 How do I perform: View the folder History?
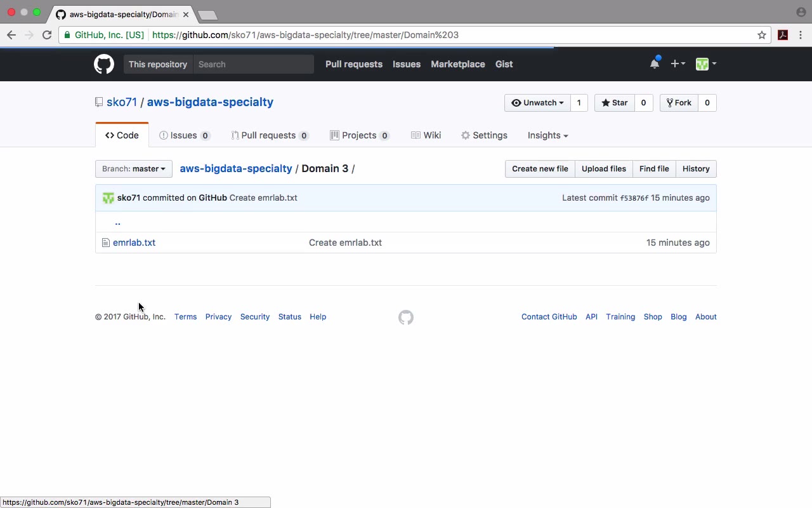[x=696, y=169]
